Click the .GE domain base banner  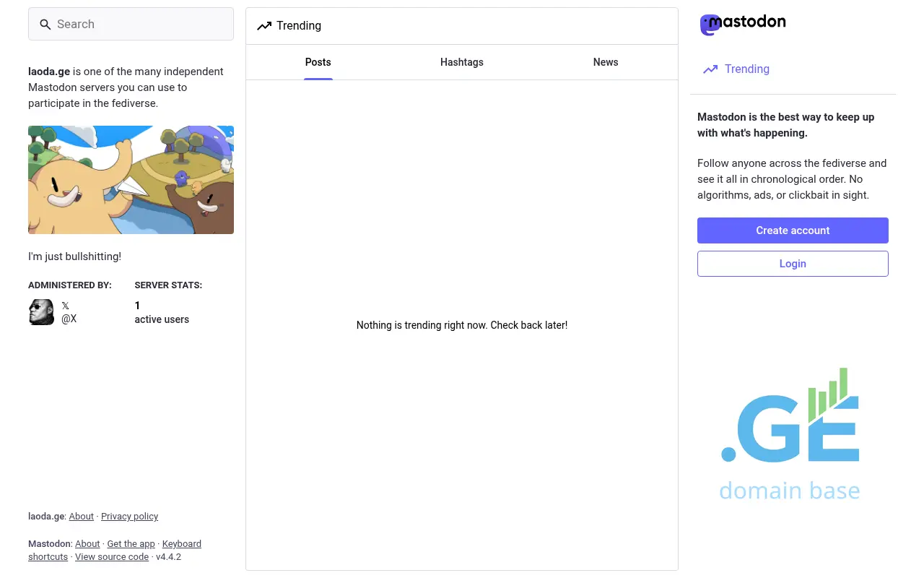click(790, 434)
